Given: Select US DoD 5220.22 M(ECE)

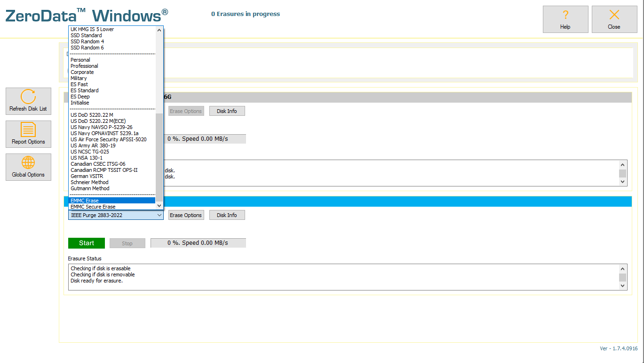Looking at the screenshot, I should 112,121.
